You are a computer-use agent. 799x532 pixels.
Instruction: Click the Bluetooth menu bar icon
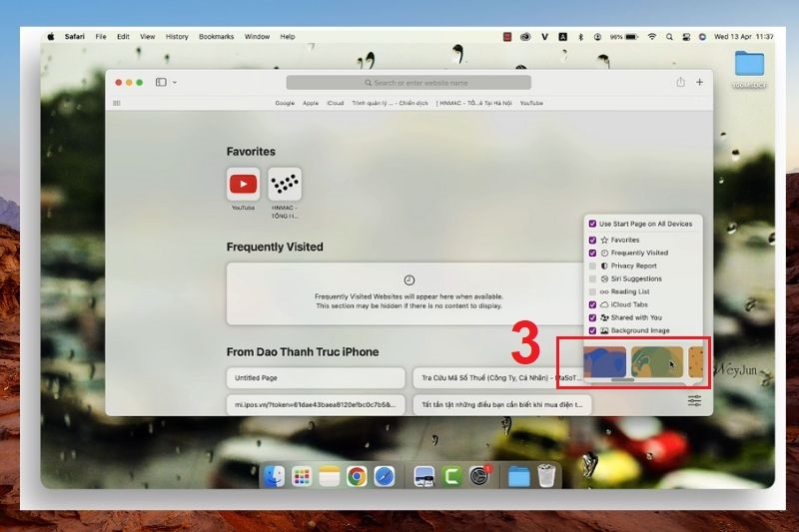[x=580, y=37]
